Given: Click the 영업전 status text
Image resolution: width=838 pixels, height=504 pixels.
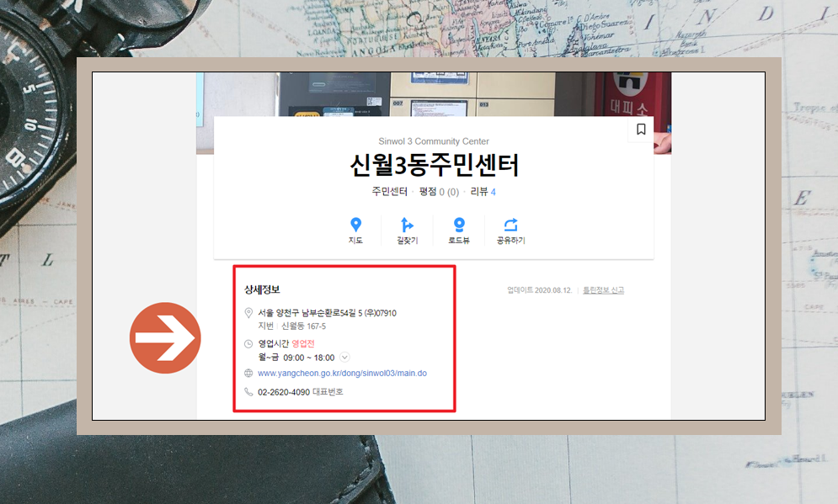Looking at the screenshot, I should tap(303, 343).
